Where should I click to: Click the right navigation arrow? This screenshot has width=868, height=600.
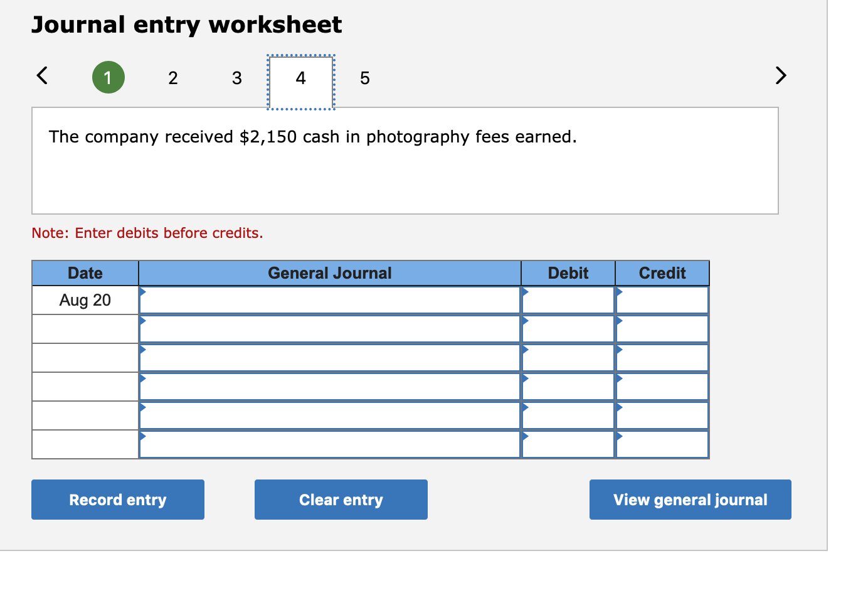[x=780, y=75]
